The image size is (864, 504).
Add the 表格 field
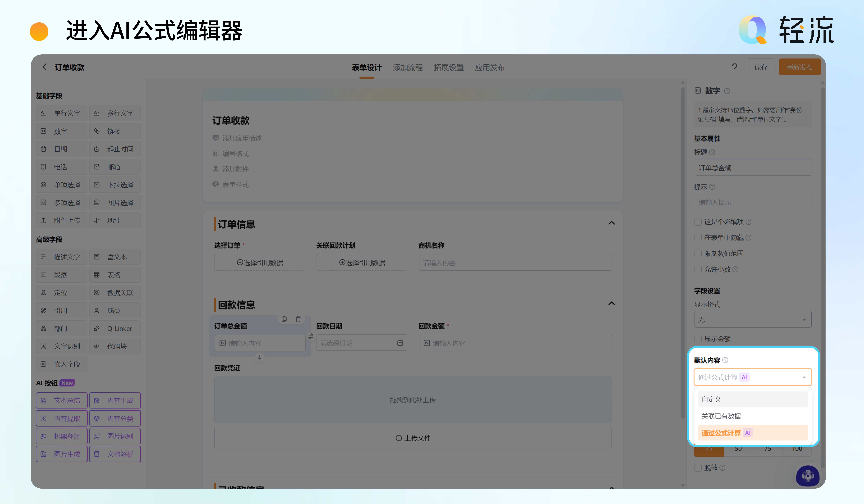115,275
